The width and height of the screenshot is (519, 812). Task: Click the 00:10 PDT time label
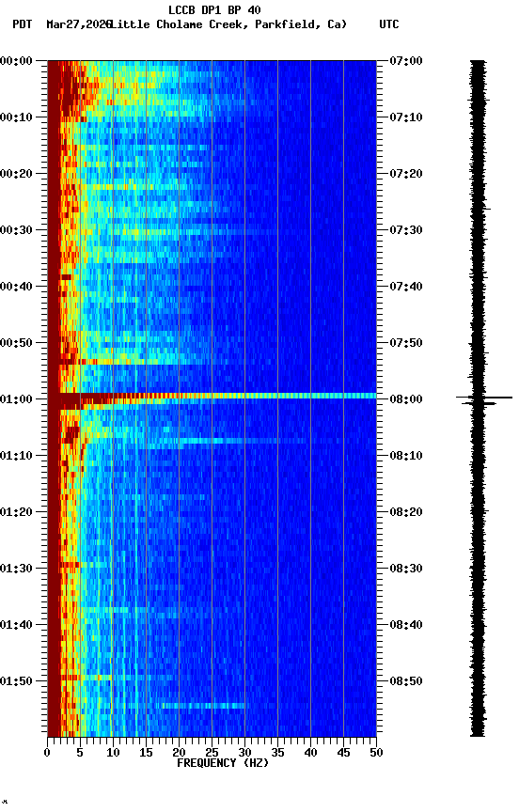pos(16,117)
